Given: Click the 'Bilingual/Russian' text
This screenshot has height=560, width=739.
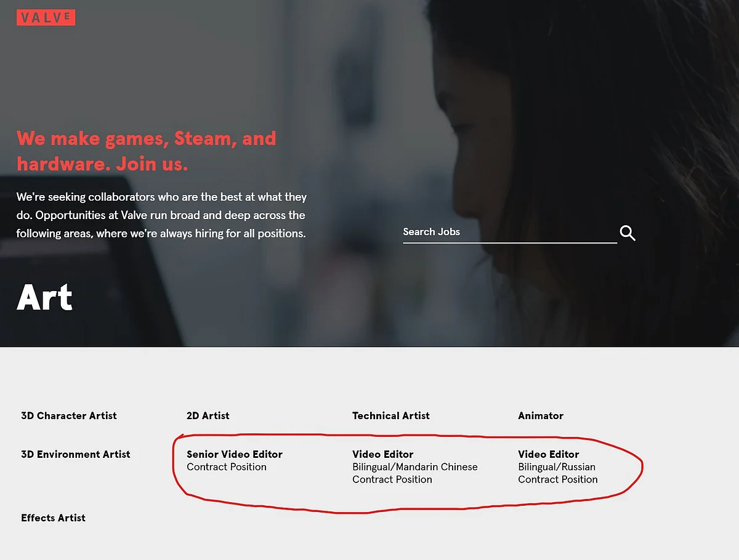Looking at the screenshot, I should [557, 467].
